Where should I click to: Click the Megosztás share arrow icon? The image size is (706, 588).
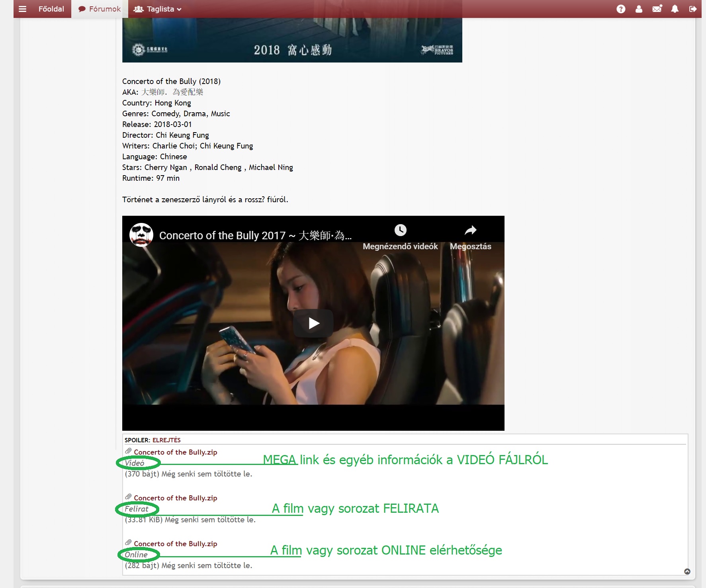coord(471,230)
